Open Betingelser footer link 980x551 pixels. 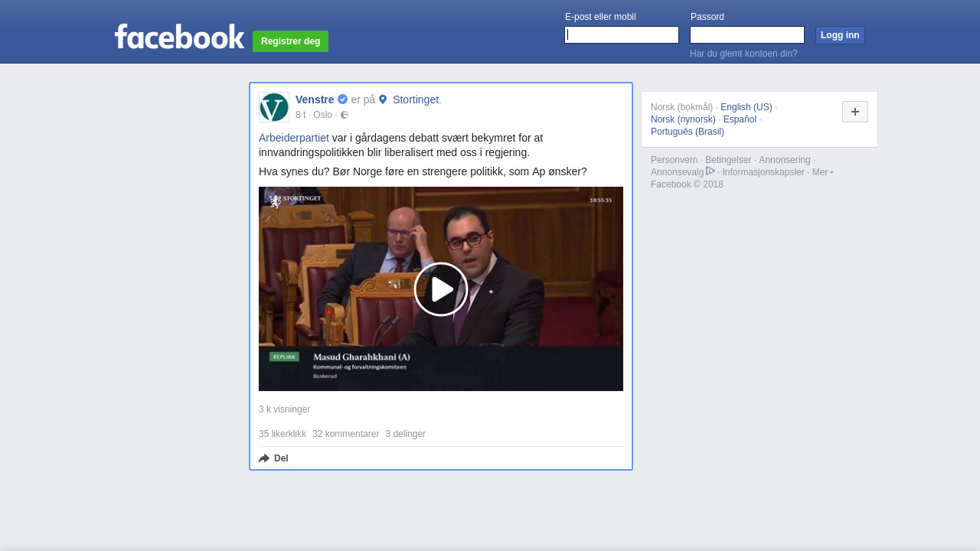coord(728,160)
